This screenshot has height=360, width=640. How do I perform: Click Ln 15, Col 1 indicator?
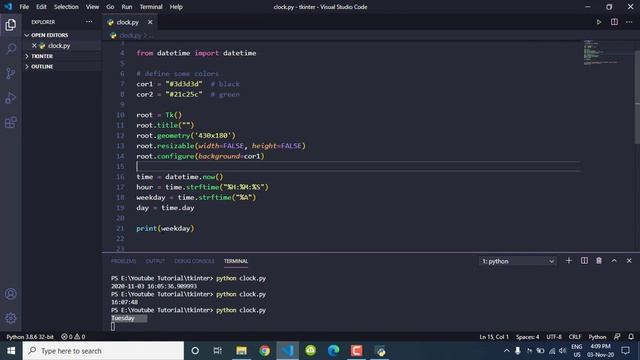[x=494, y=337]
